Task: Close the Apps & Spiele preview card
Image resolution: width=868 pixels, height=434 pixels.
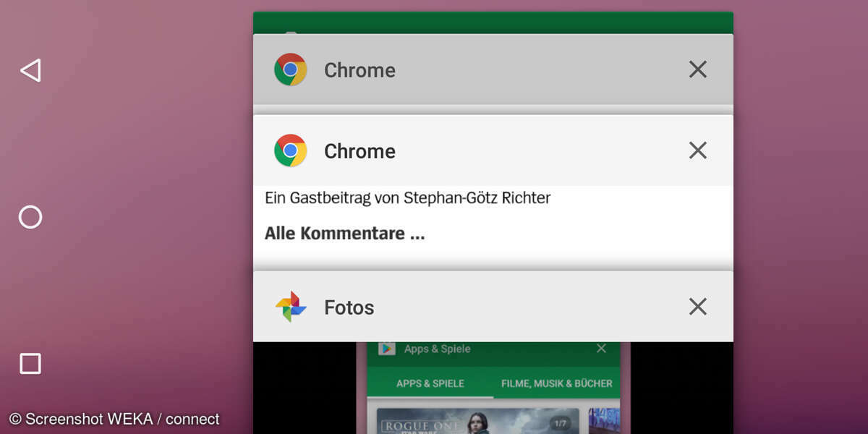Action: [601, 349]
